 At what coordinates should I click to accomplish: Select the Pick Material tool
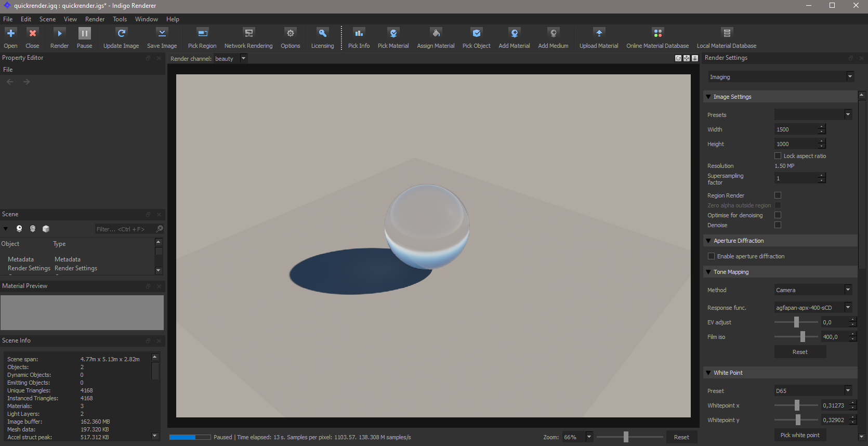[393, 34]
